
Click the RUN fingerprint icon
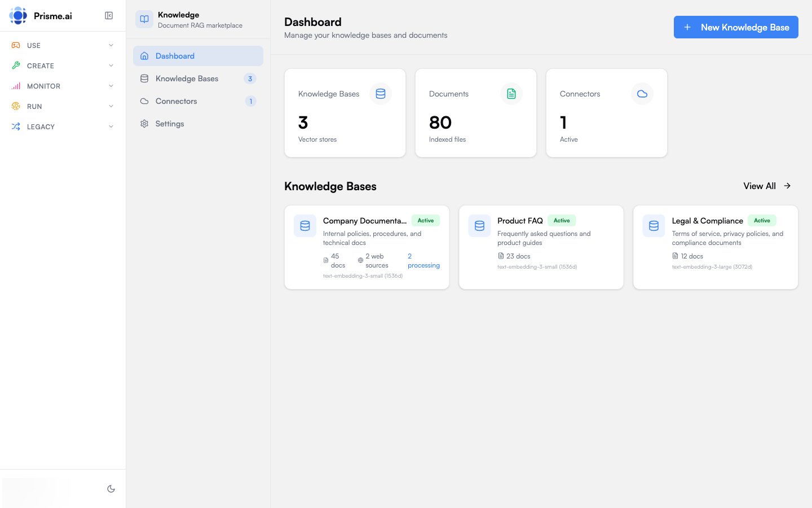point(16,106)
